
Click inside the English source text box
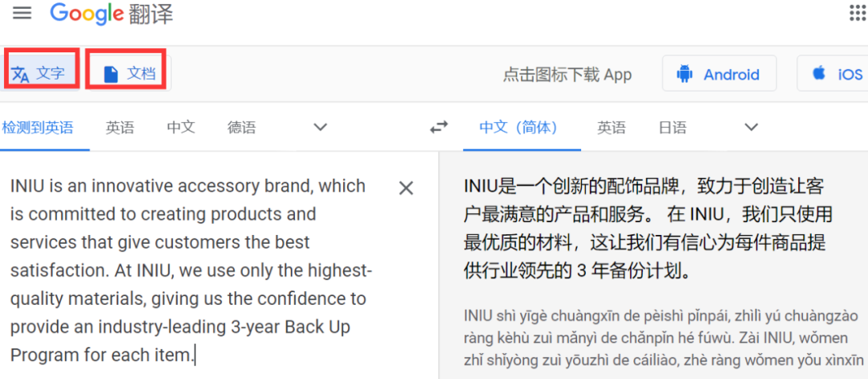coord(191,270)
